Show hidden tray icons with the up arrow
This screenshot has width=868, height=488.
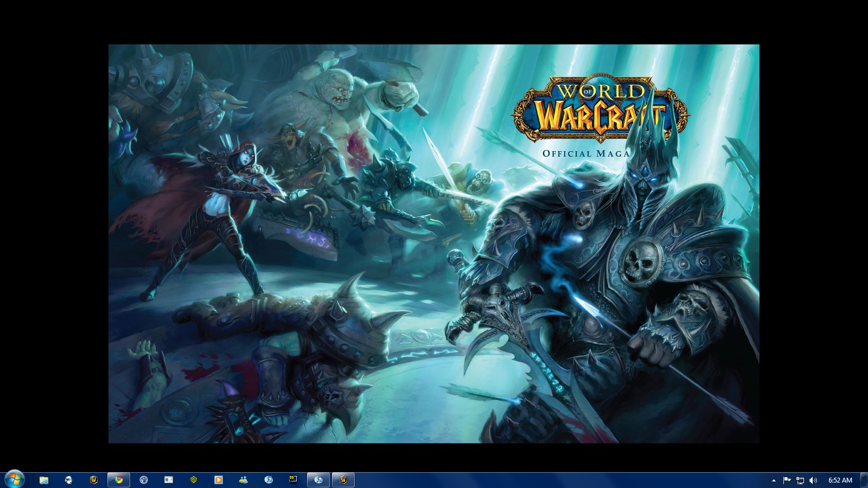click(x=774, y=480)
